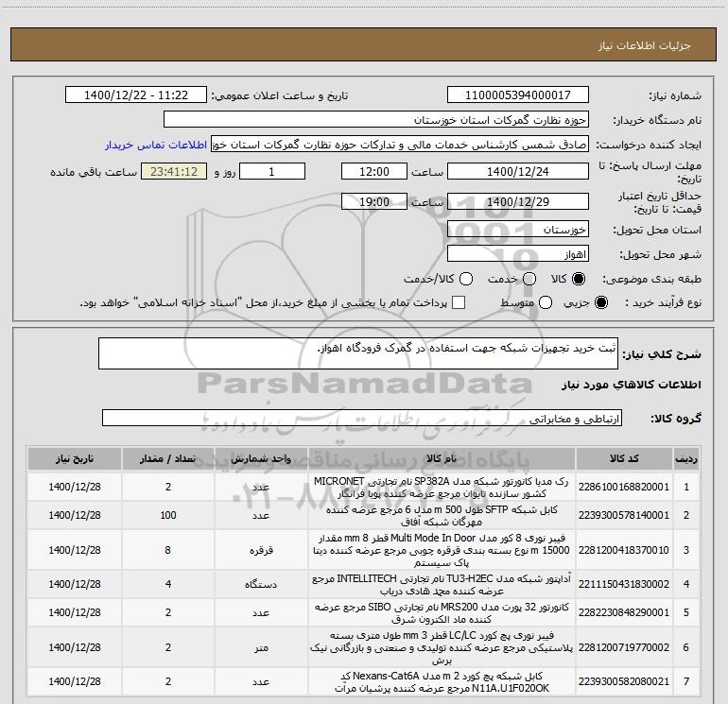The height and width of the screenshot is (704, 728).
Task: Click the request creator field صادق شمس
Action: coord(400,144)
